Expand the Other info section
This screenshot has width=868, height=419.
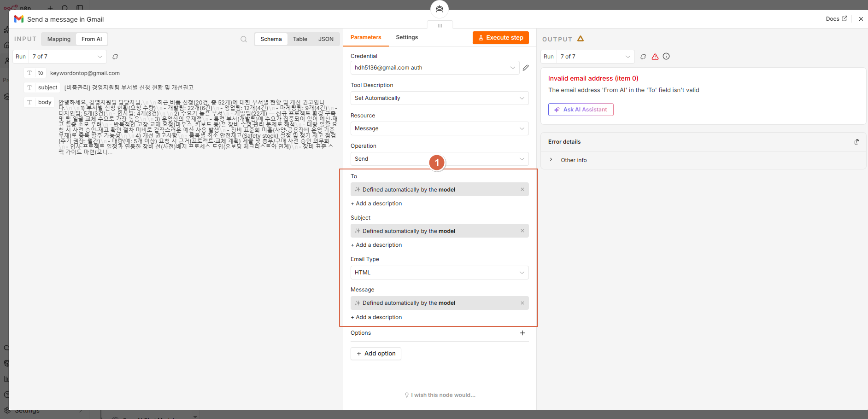coord(573,160)
